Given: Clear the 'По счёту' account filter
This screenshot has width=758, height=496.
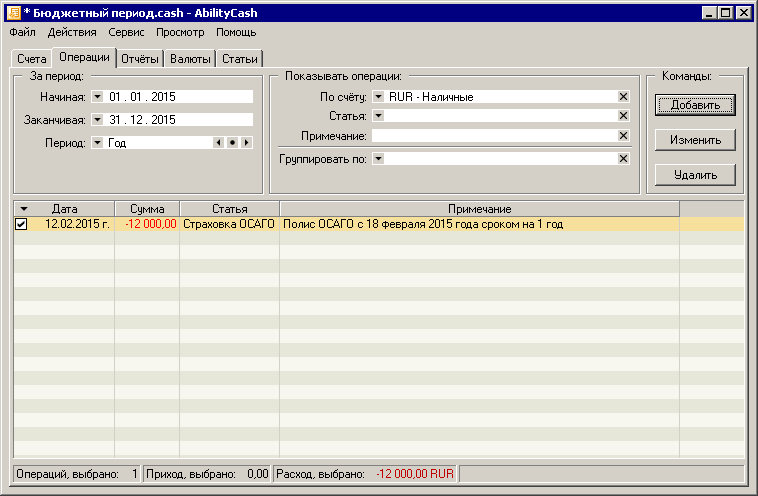Looking at the screenshot, I should [x=623, y=97].
